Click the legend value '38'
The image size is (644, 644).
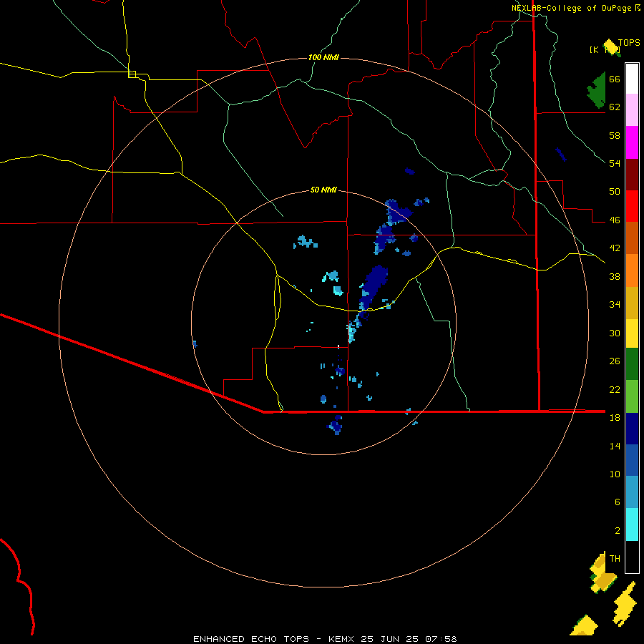click(615, 276)
